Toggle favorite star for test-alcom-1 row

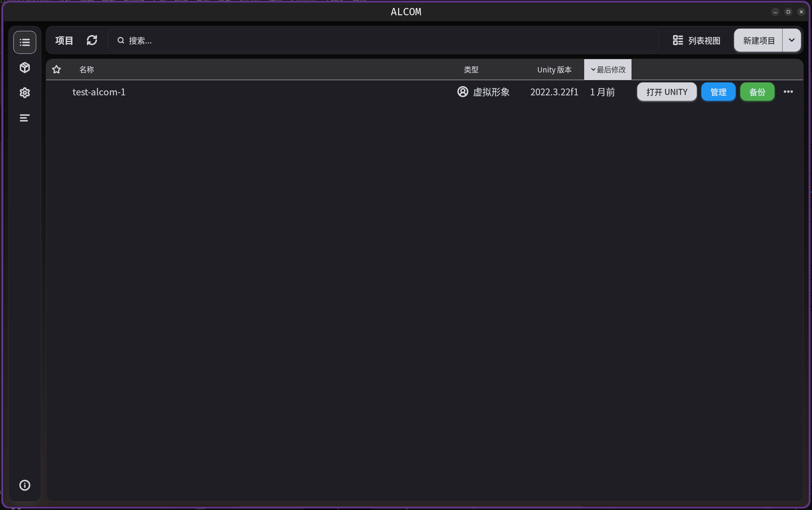coord(57,92)
